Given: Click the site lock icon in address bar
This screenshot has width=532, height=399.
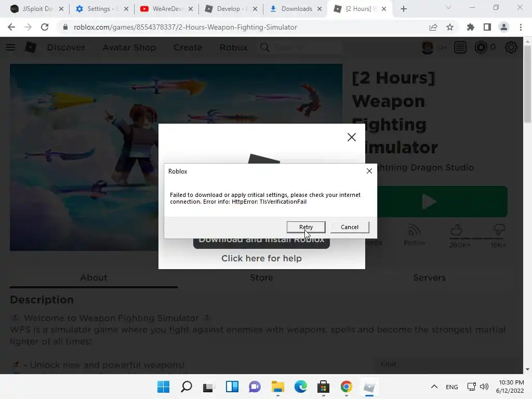Looking at the screenshot, I should click(65, 27).
